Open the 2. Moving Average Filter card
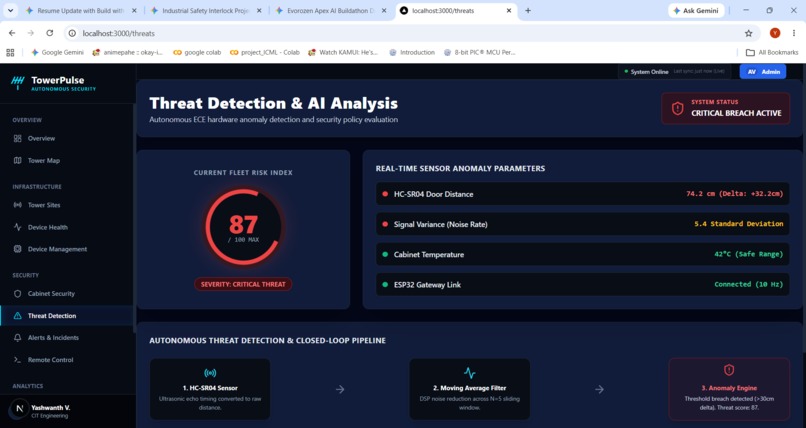 pos(469,389)
